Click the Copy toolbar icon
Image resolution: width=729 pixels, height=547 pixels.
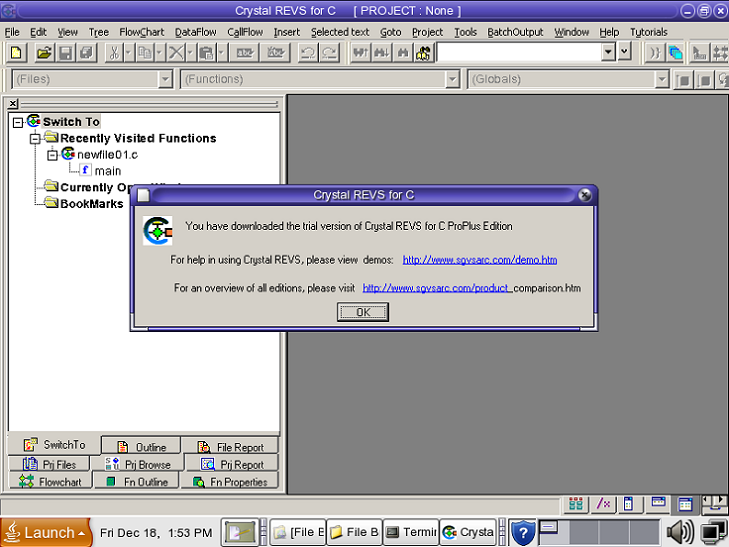[x=145, y=53]
